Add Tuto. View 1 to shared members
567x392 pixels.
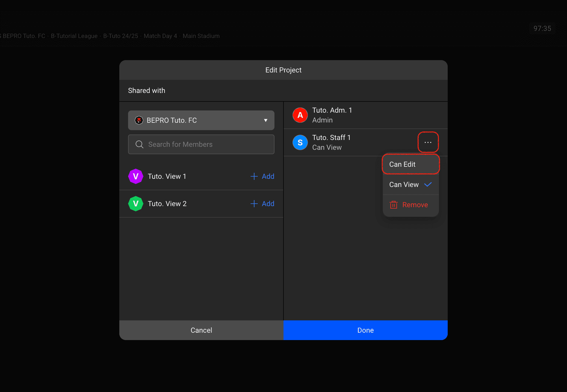tap(262, 176)
